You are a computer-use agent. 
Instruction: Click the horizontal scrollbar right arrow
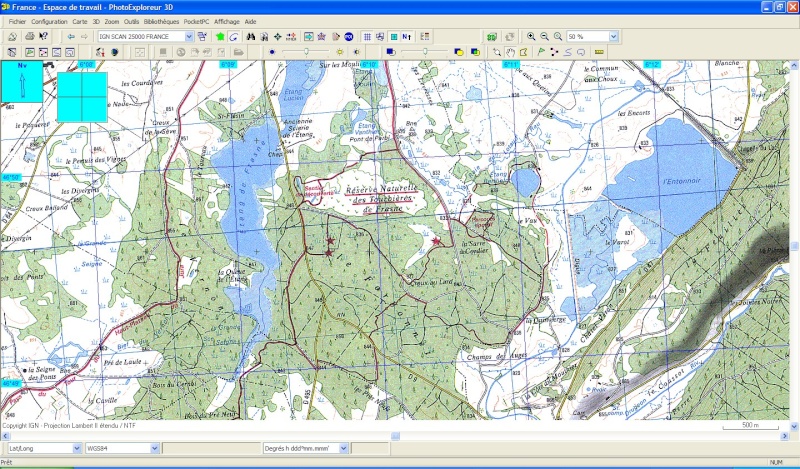tap(785, 436)
